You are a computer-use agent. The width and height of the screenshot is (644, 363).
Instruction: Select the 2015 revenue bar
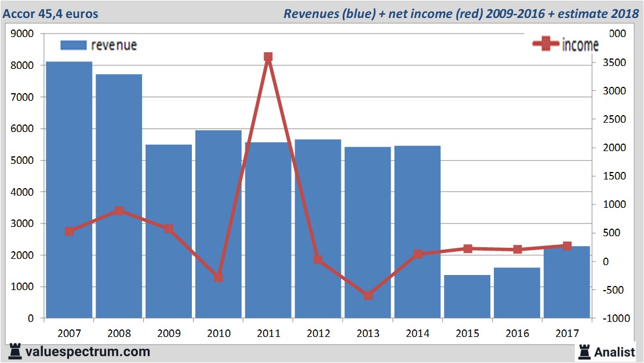467,296
